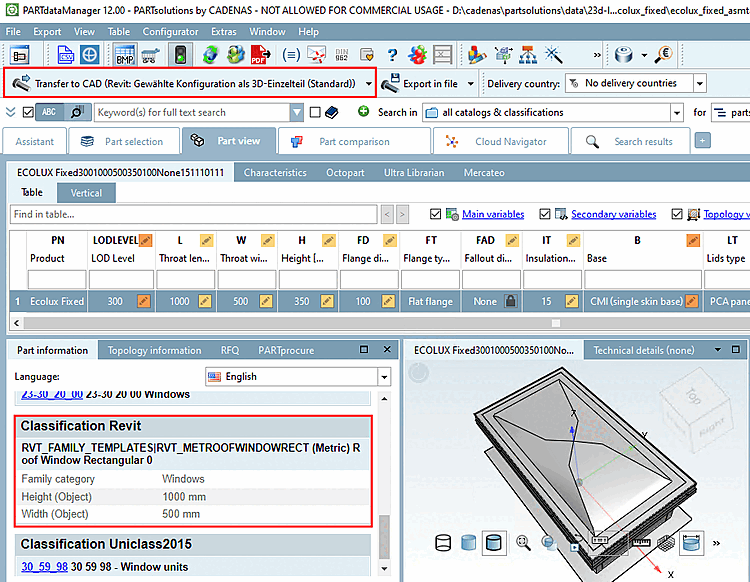Click the parenthesized equals (≡) icon
Image resolution: width=750 pixels, height=582 pixels.
(x=291, y=55)
